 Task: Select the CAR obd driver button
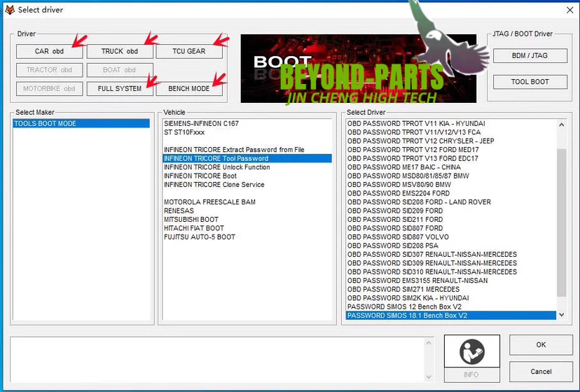coord(49,51)
